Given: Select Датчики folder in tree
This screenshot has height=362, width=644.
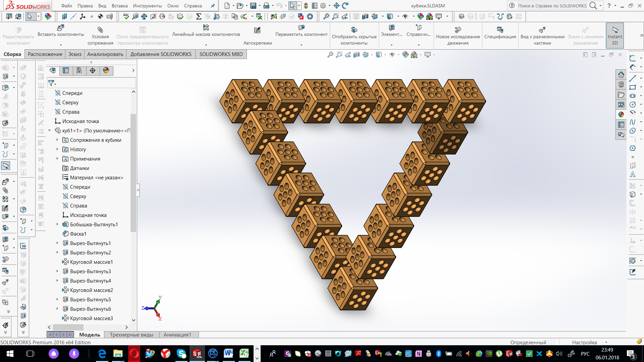Looking at the screenshot, I should [79, 168].
